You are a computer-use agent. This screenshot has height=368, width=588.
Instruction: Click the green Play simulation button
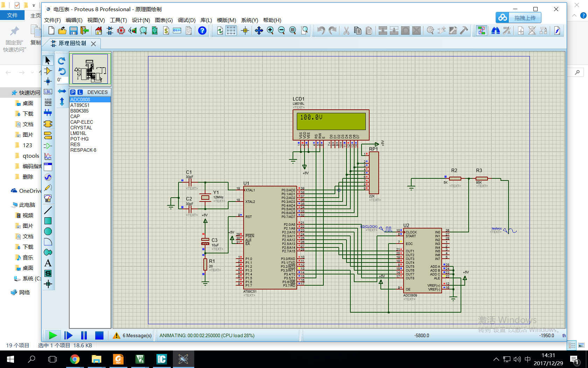pos(53,335)
